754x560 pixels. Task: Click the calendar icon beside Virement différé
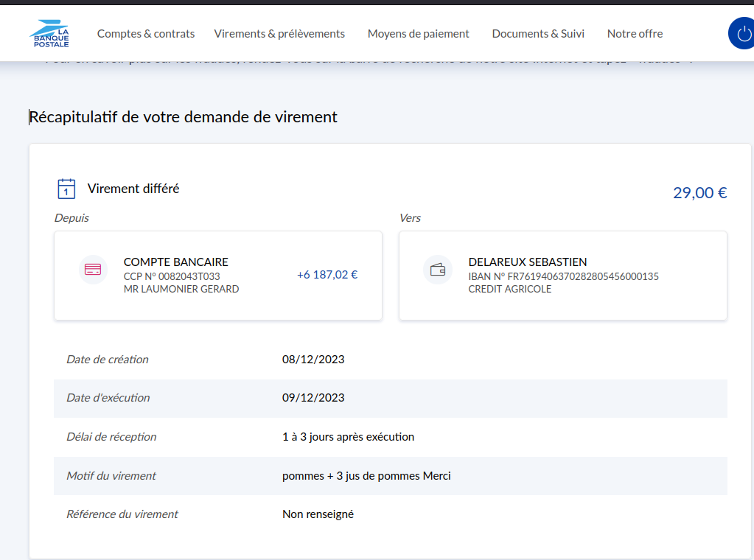click(66, 189)
